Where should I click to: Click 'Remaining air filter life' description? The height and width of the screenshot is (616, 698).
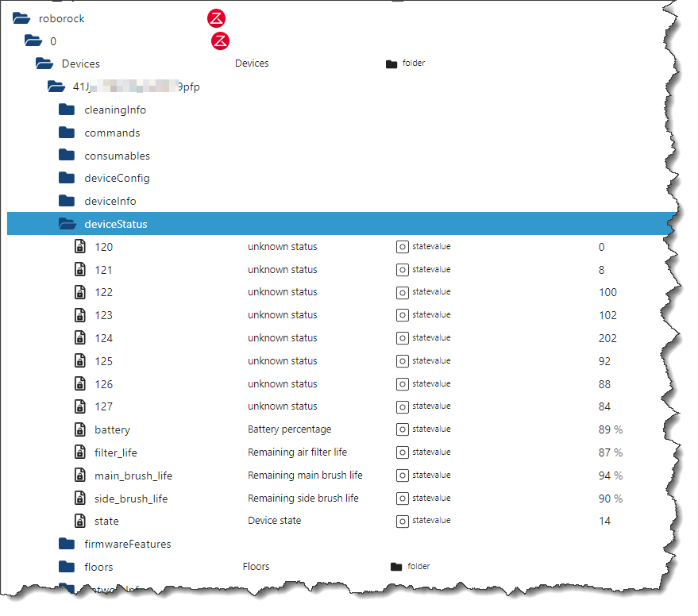point(297,452)
